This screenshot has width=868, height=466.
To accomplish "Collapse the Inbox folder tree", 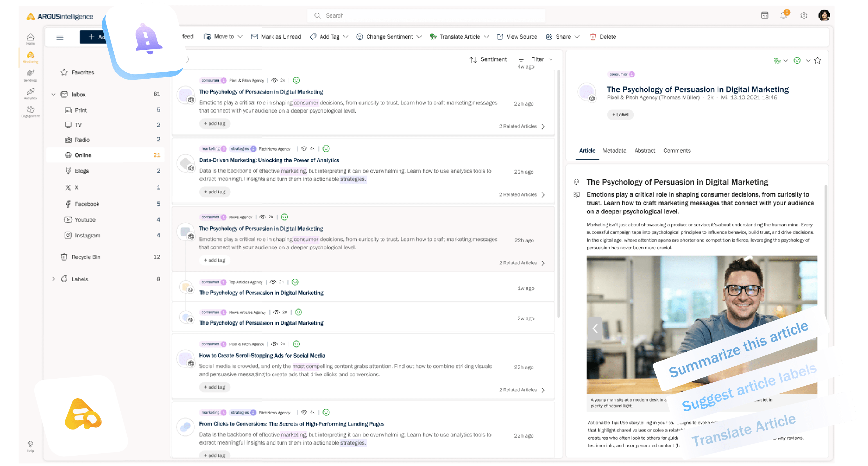I will [53, 95].
